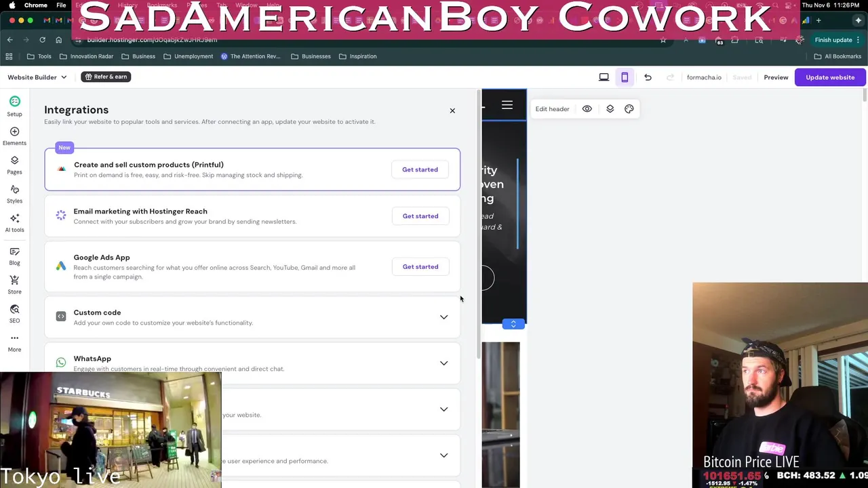Click Update website button
The image size is (868, 488).
(830, 77)
